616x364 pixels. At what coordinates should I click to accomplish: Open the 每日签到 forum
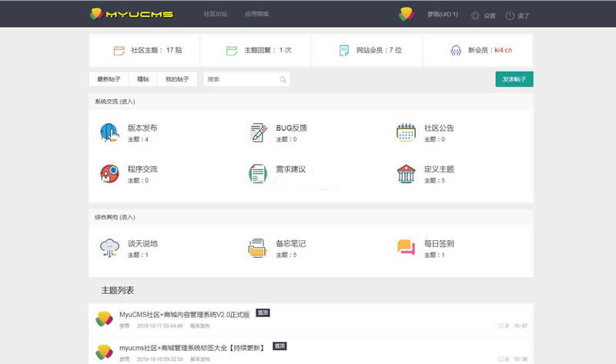click(439, 243)
